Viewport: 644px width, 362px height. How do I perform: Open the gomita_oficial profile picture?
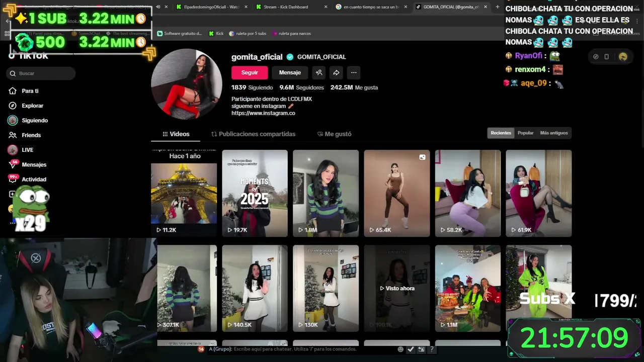187,84
